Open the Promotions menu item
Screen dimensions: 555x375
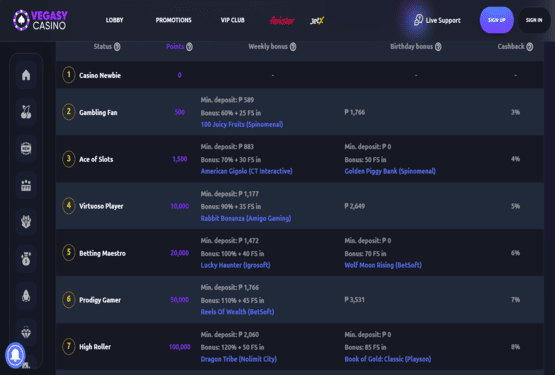[173, 20]
